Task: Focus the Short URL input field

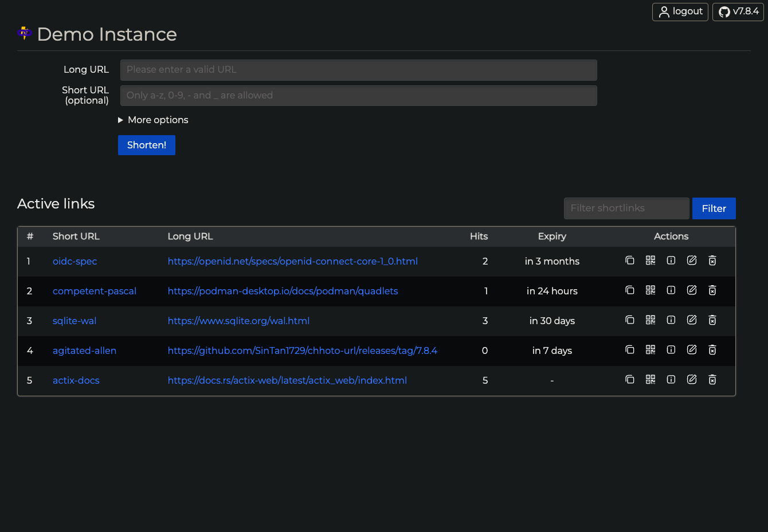Action: pyautogui.click(x=359, y=96)
